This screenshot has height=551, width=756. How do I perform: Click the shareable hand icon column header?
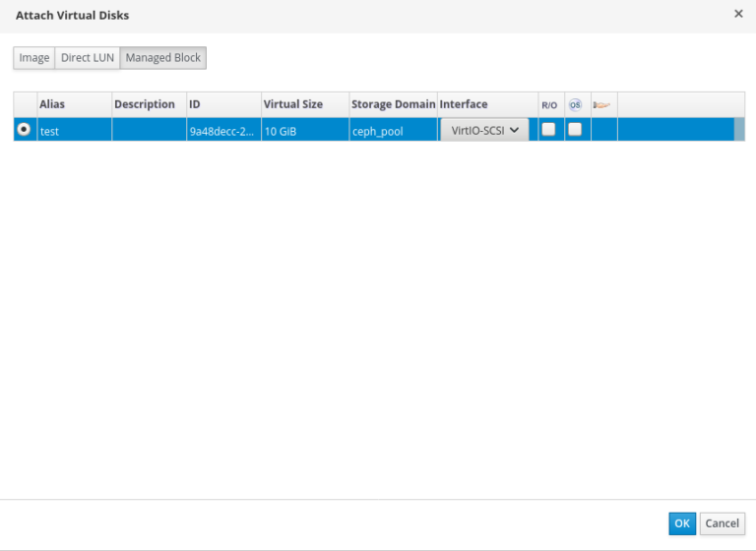(602, 104)
